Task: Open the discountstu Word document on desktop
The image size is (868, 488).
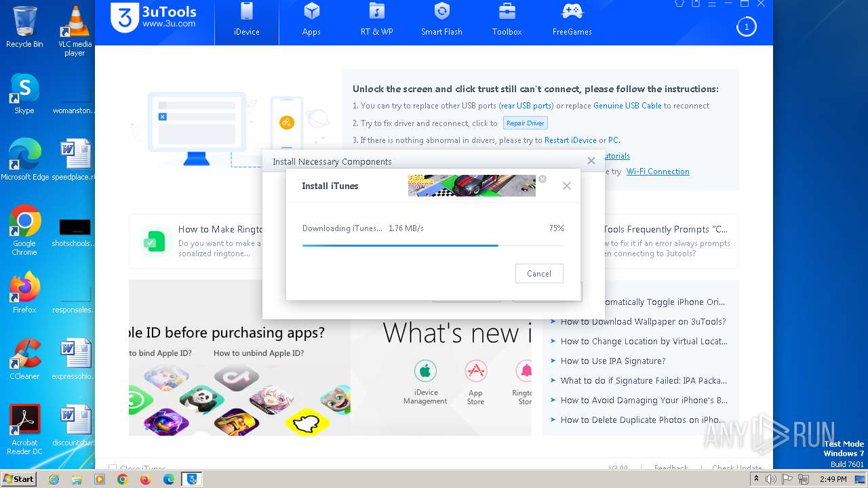Action: point(75,426)
